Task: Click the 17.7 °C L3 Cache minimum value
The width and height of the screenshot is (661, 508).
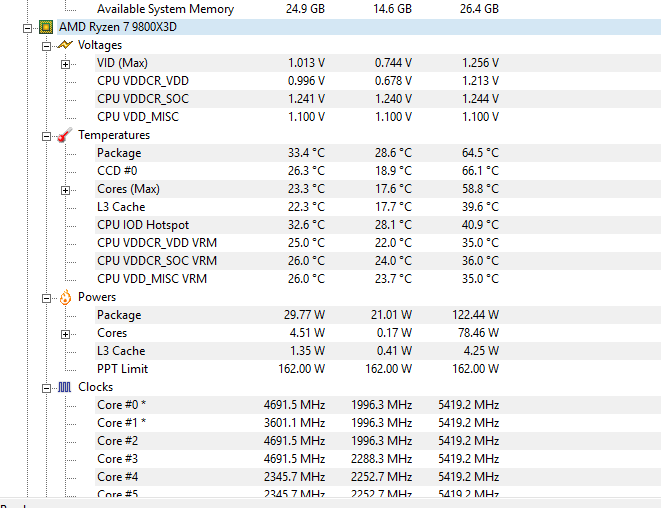Action: pyautogui.click(x=393, y=207)
